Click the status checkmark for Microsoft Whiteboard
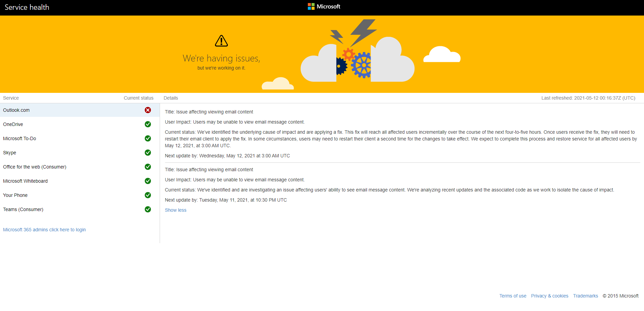644x311 pixels. [x=148, y=181]
